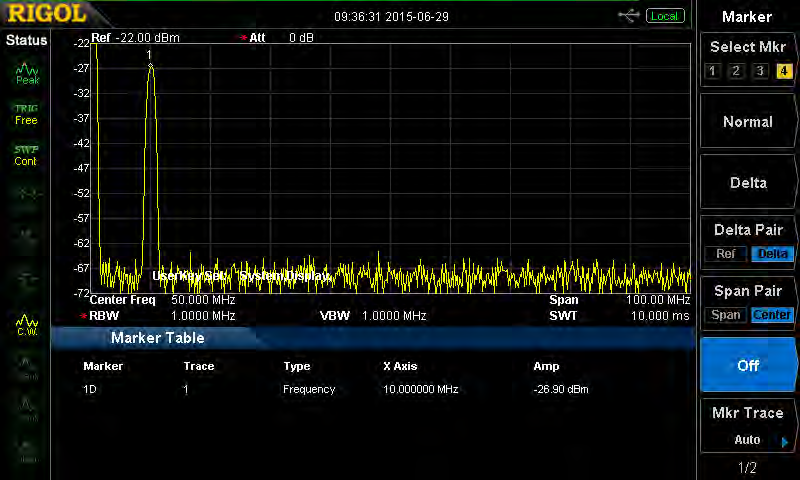Click marker 1 diamond on the trace peak
Image resolution: width=800 pixels, height=480 pixels.
point(150,66)
